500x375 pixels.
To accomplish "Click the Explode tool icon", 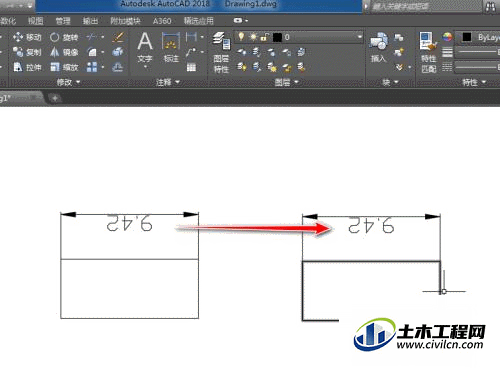I will pos(118,52).
